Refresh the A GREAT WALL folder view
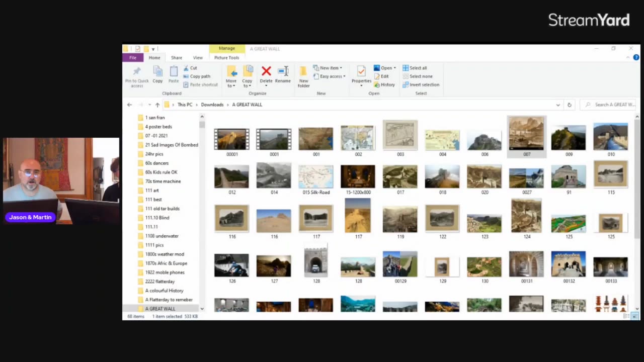This screenshot has width=644, height=362. 570,105
